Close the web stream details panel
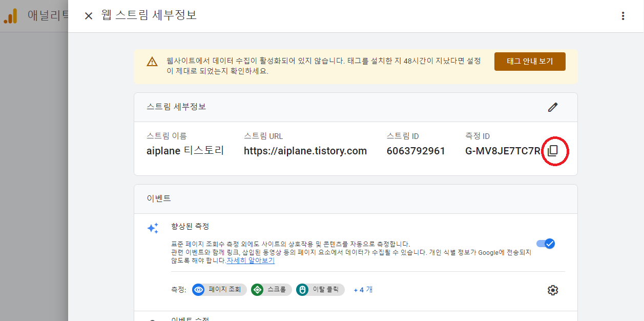 [x=89, y=16]
